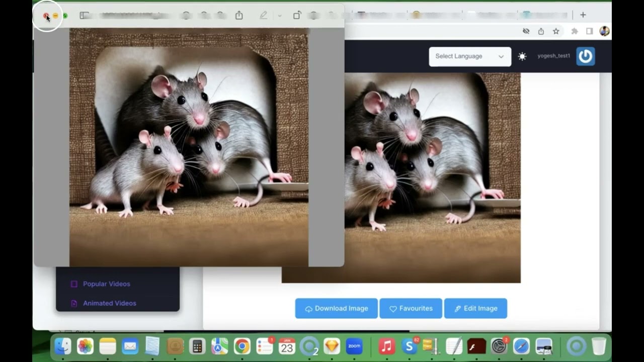
Task: Launch Safari from the dock
Action: click(521, 346)
